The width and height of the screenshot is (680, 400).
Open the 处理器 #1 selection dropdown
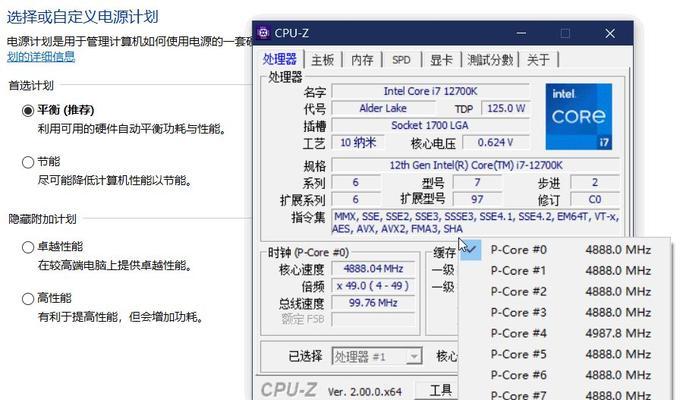(377, 357)
